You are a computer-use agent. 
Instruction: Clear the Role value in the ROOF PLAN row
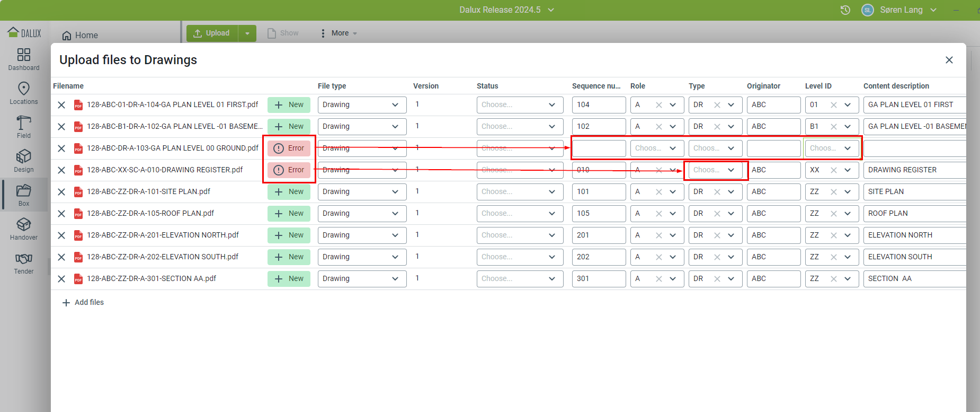pos(658,214)
